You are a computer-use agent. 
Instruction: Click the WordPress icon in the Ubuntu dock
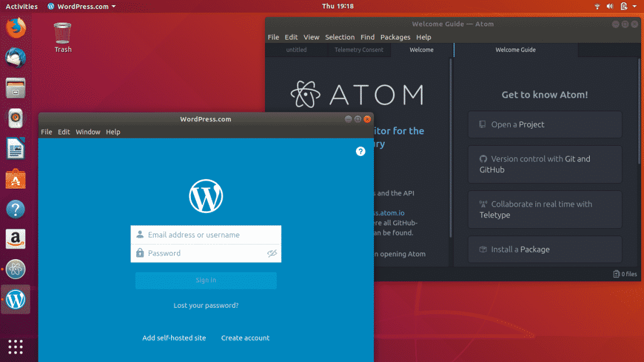click(15, 299)
